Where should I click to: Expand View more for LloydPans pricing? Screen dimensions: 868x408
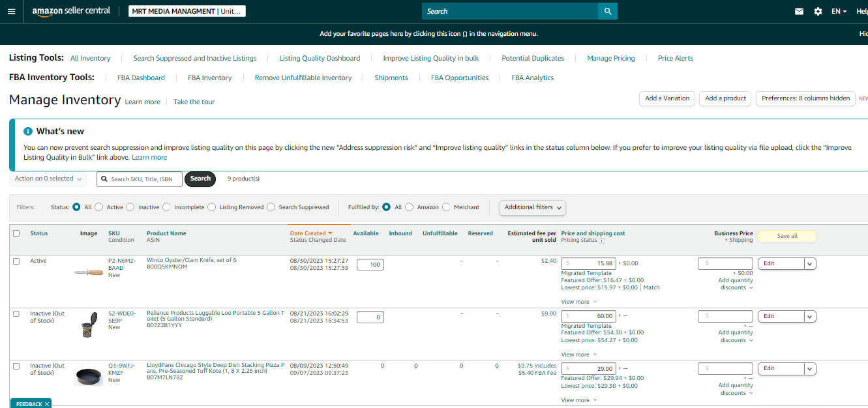pos(578,400)
